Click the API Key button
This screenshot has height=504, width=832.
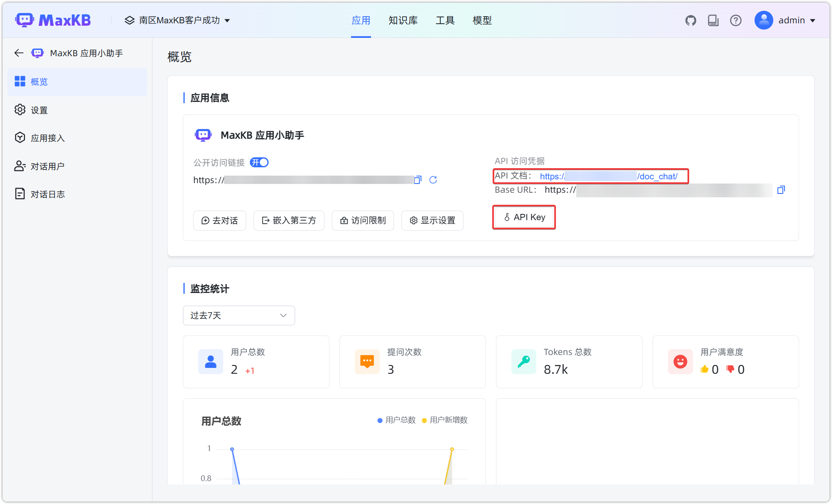pyautogui.click(x=524, y=217)
